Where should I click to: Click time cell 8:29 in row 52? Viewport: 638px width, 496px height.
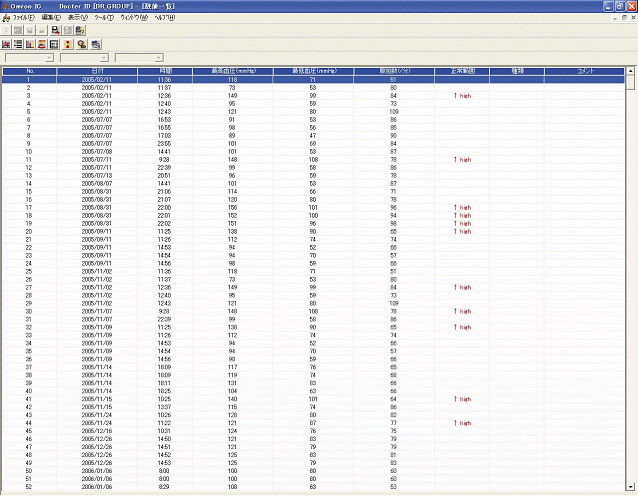click(x=164, y=487)
